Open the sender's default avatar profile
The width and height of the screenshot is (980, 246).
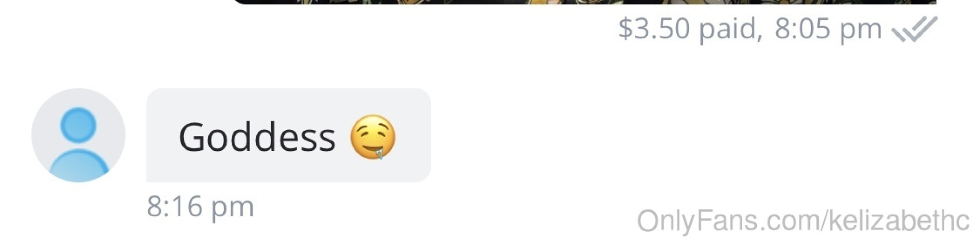(x=78, y=135)
